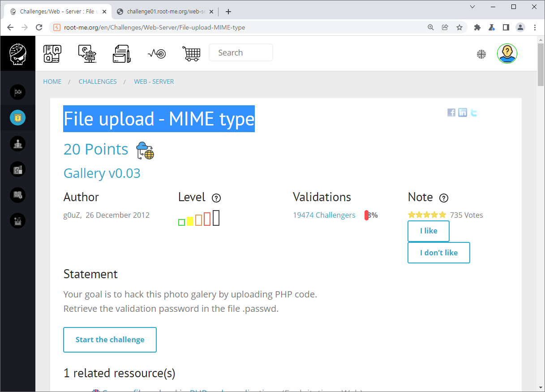Viewport: 545px width, 392px height.
Task: Open the shopping cart icon
Action: pos(191,53)
